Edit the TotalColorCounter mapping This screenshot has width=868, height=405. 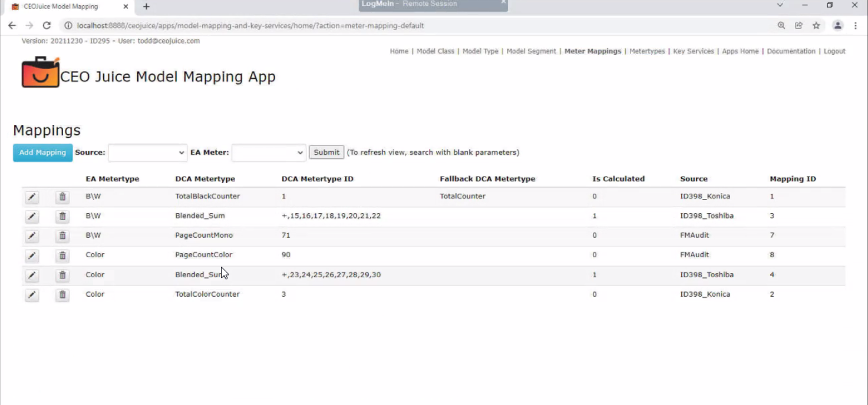tap(32, 295)
